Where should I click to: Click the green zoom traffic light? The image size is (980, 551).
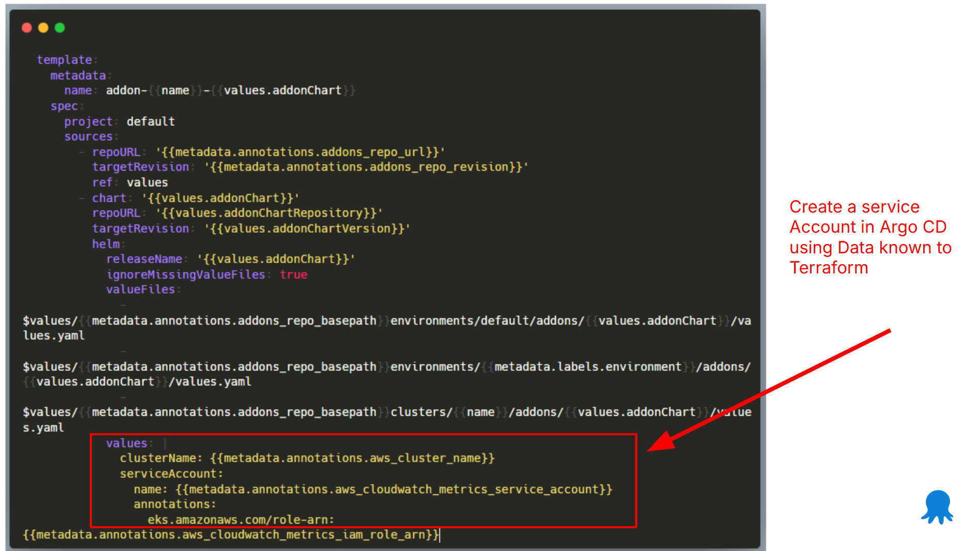(59, 27)
